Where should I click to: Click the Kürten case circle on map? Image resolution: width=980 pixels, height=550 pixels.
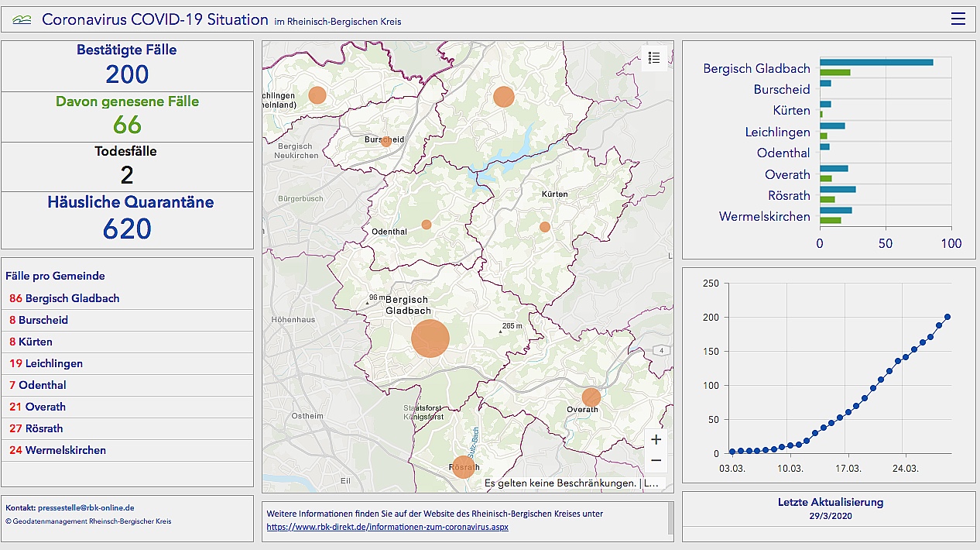(x=545, y=227)
